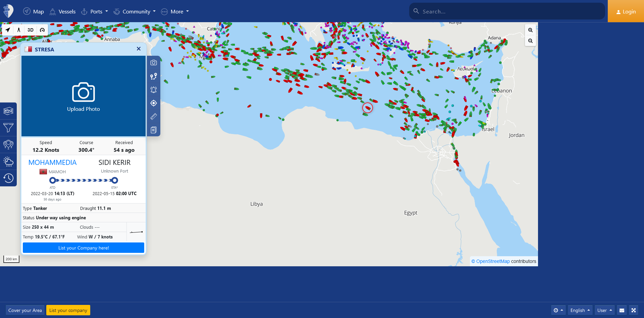Click the Temp 19.5°C / 67.1°F text

tap(44, 237)
